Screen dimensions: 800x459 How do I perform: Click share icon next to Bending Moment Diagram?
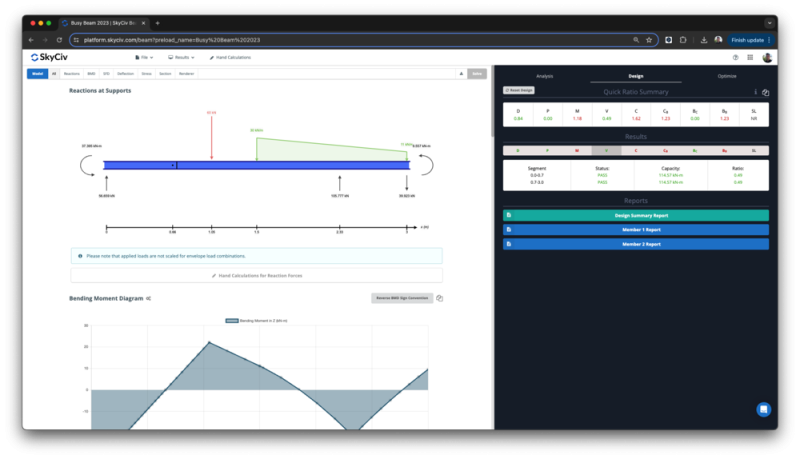(x=148, y=298)
